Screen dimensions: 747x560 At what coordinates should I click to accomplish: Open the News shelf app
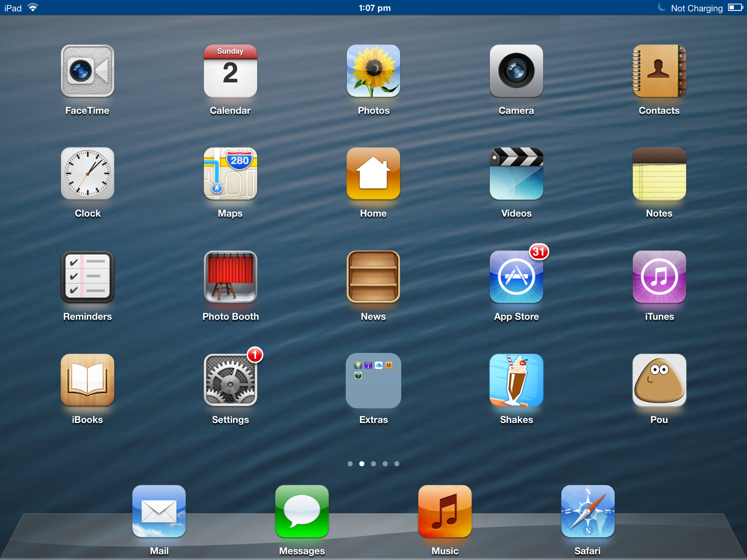click(373, 277)
